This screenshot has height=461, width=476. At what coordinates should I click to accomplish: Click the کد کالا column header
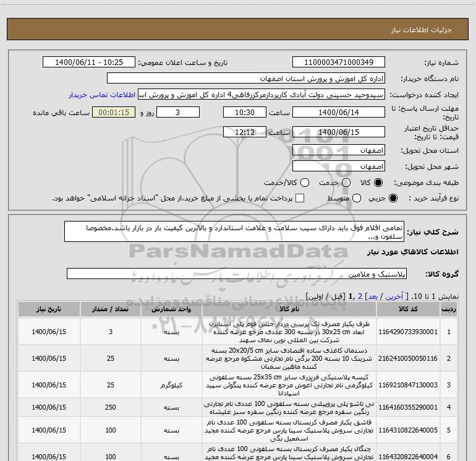click(408, 309)
